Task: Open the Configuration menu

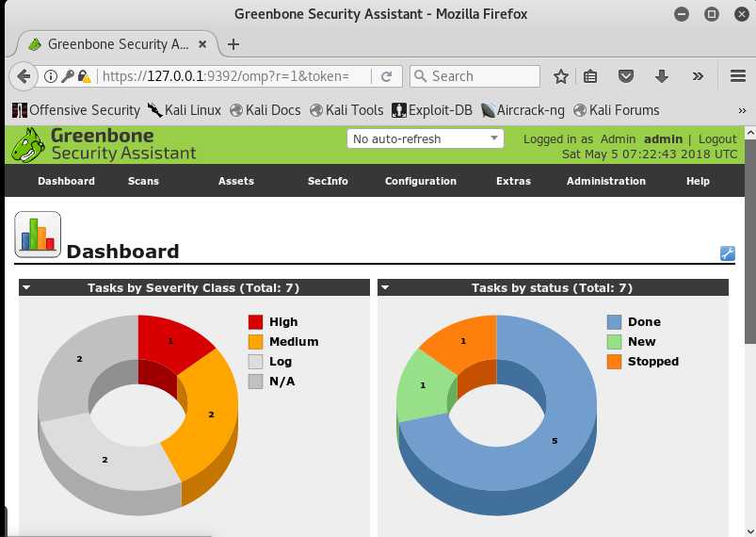Action: (x=421, y=181)
